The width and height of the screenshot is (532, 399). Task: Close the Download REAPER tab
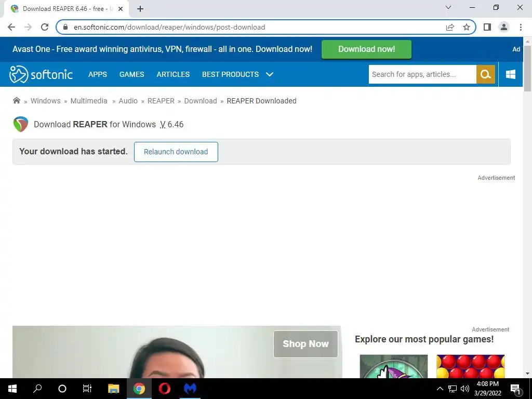coord(121,9)
